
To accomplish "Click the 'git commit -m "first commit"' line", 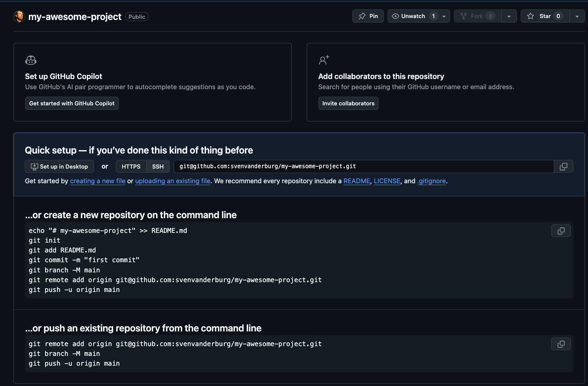I will (x=84, y=260).
